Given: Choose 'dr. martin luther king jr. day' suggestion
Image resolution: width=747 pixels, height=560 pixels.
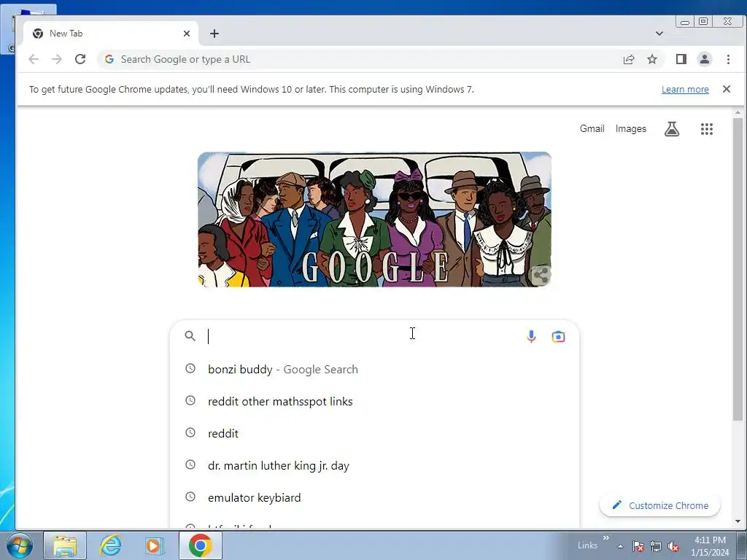Looking at the screenshot, I should point(375,465).
